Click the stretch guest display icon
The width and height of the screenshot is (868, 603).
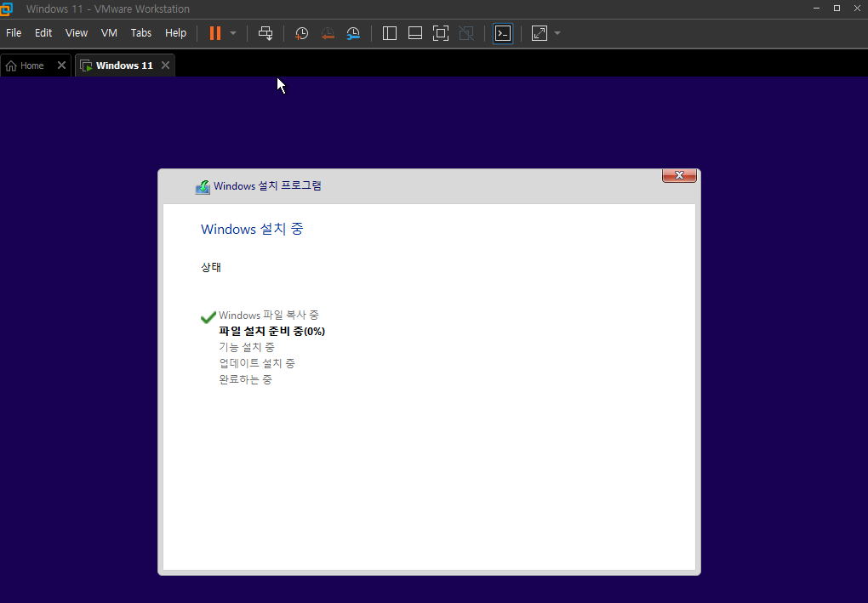click(540, 33)
